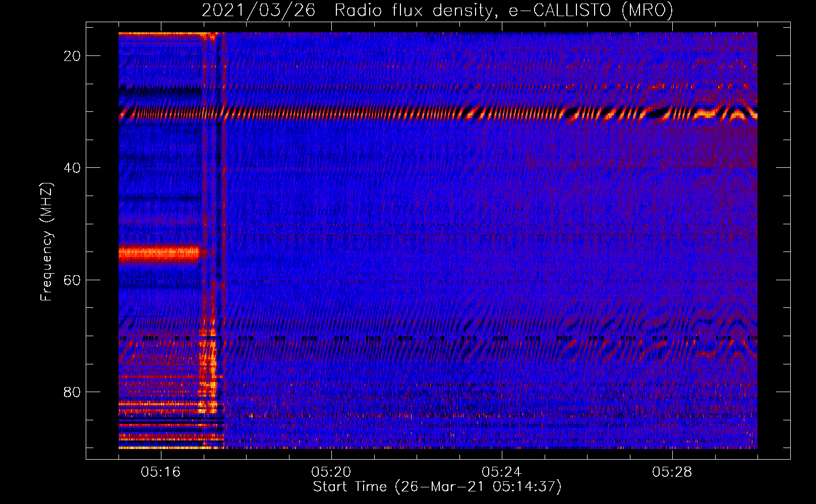
Task: Click the 80 MHz frequency tick label
Action: (x=72, y=392)
